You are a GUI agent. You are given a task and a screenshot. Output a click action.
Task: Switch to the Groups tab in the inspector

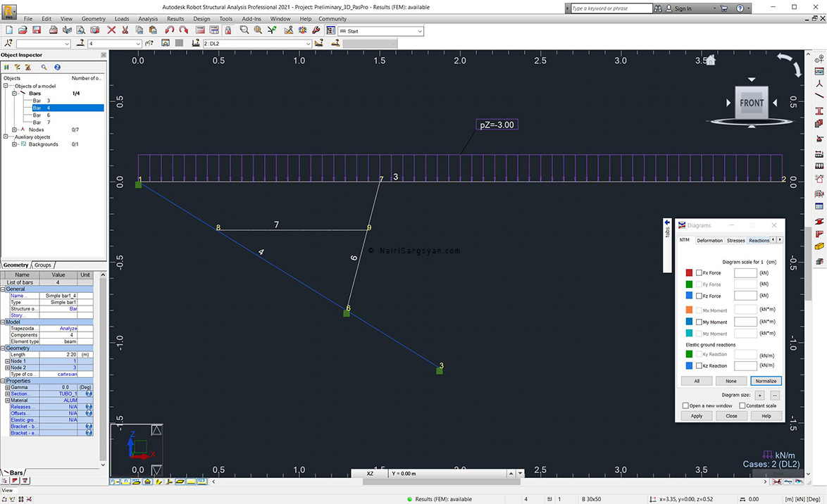[x=43, y=265]
